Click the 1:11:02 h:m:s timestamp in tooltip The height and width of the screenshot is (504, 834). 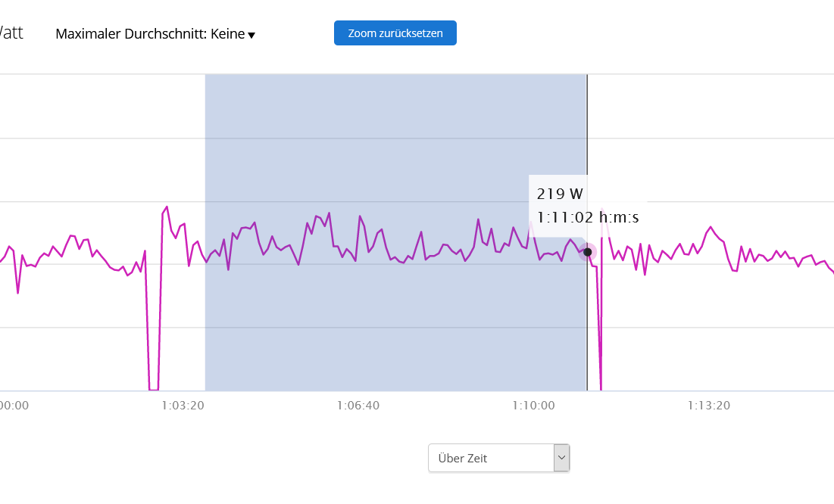point(588,218)
